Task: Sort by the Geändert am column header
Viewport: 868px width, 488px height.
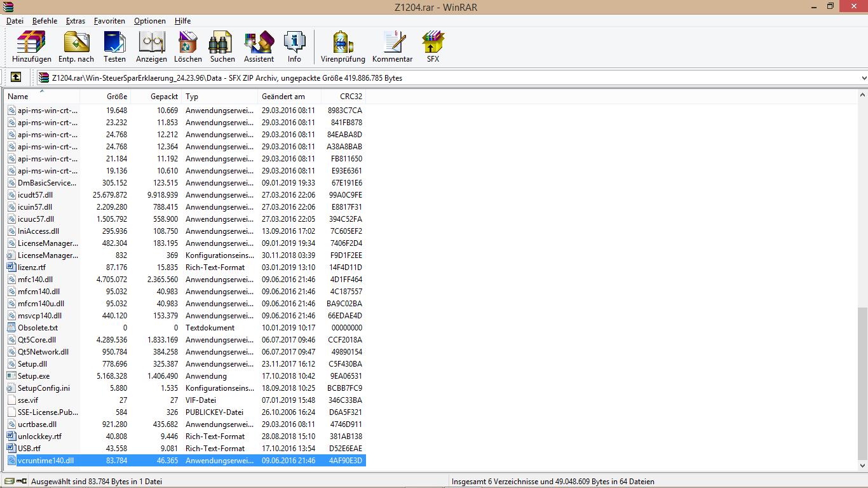Action: coord(289,97)
